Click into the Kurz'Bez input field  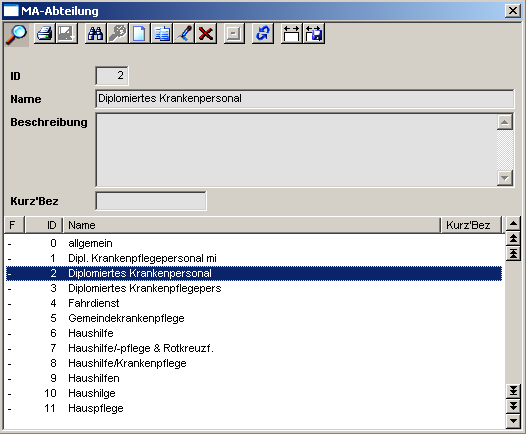[x=151, y=201]
